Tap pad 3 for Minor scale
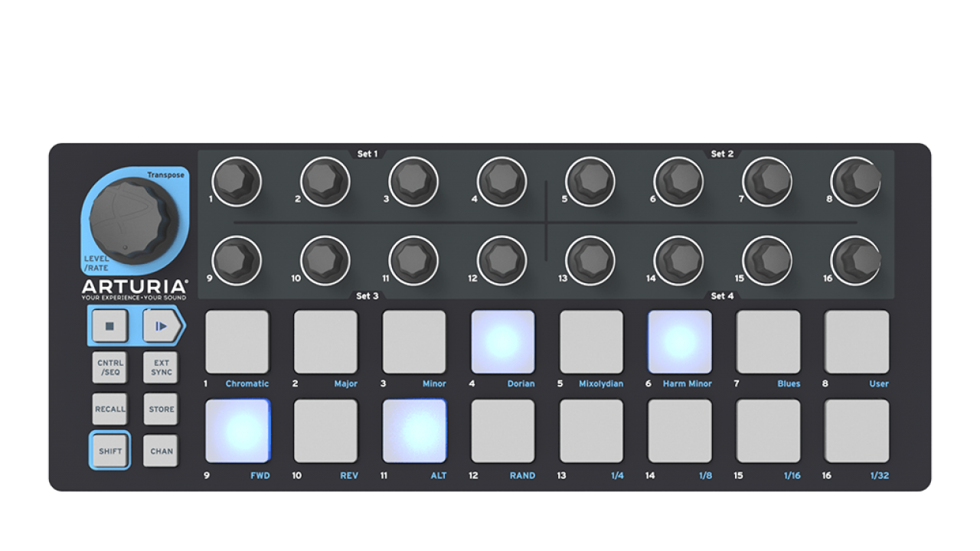980x551 pixels. coord(414,341)
